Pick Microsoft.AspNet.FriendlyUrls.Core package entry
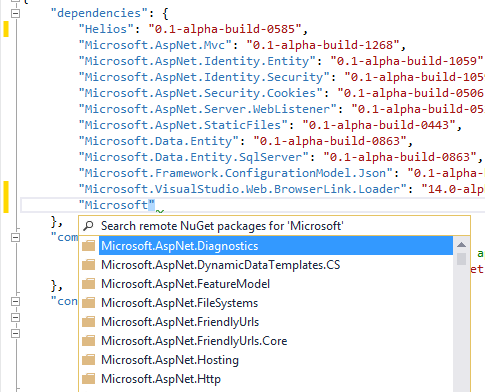 [x=276, y=341]
